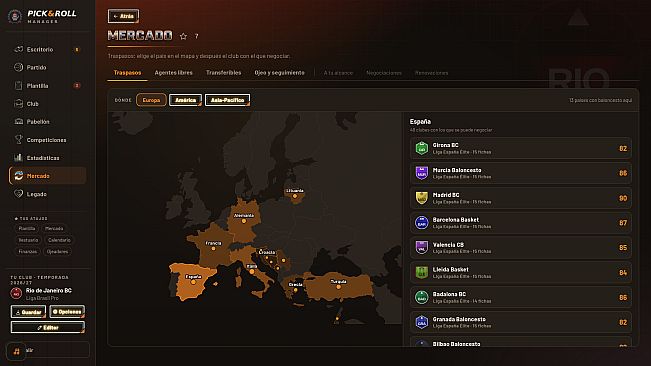This screenshot has height=366, width=651.
Task: Select the Asia-Pacífico region filter
Action: point(228,100)
